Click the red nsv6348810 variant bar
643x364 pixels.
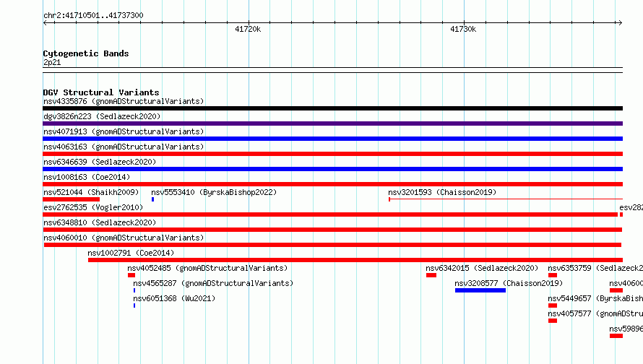pyautogui.click(x=332, y=230)
